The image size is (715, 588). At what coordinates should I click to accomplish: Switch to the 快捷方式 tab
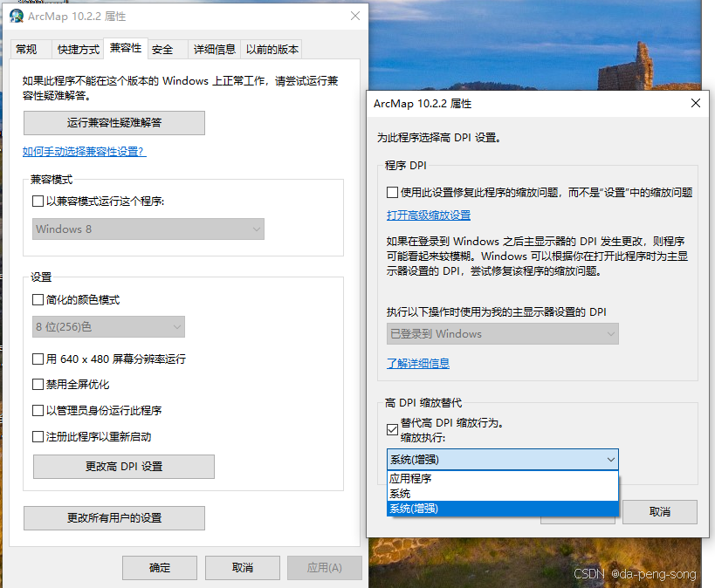coord(78,49)
